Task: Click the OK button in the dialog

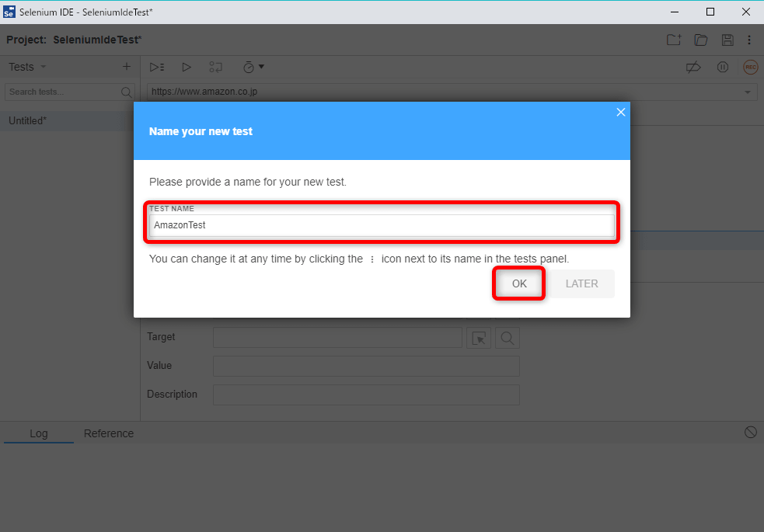Action: tap(519, 283)
